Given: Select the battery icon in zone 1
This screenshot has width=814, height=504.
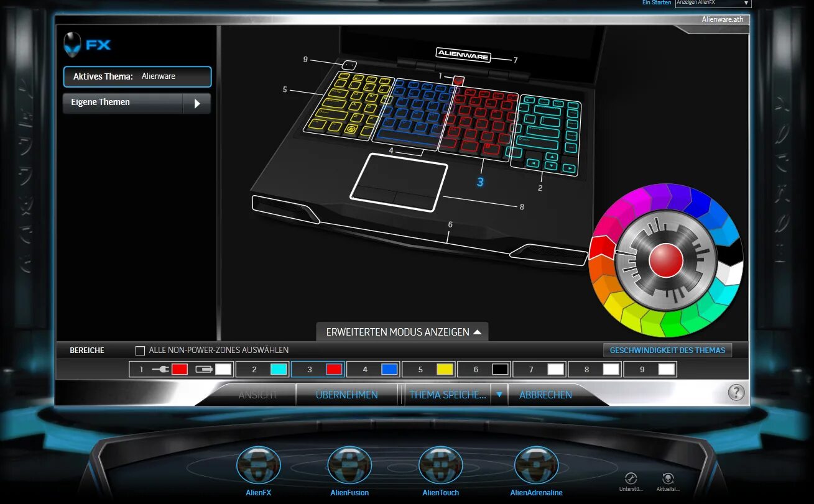Looking at the screenshot, I should [204, 369].
